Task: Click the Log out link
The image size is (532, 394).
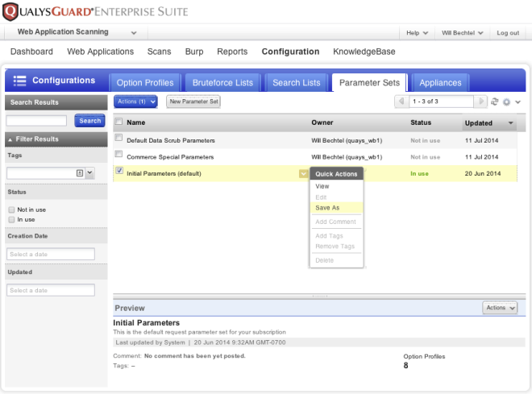Action: [508, 33]
